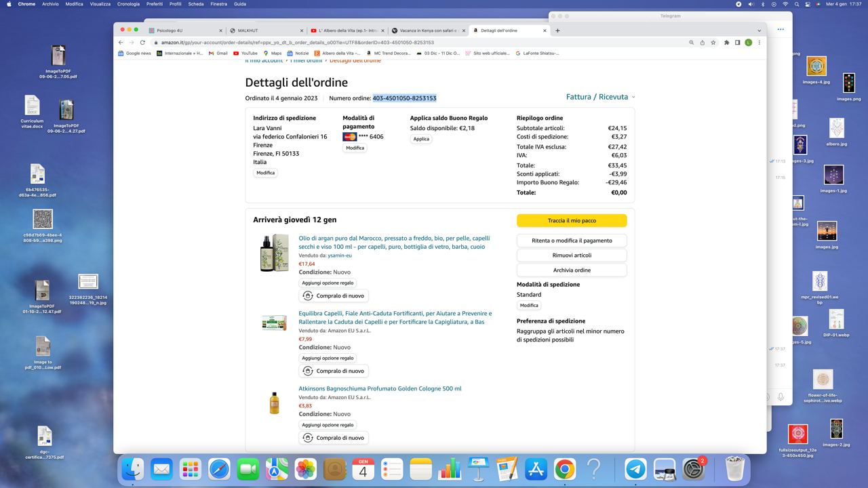The width and height of the screenshot is (868, 488).
Task: Reload the Amazon page in Chrome
Action: [142, 43]
